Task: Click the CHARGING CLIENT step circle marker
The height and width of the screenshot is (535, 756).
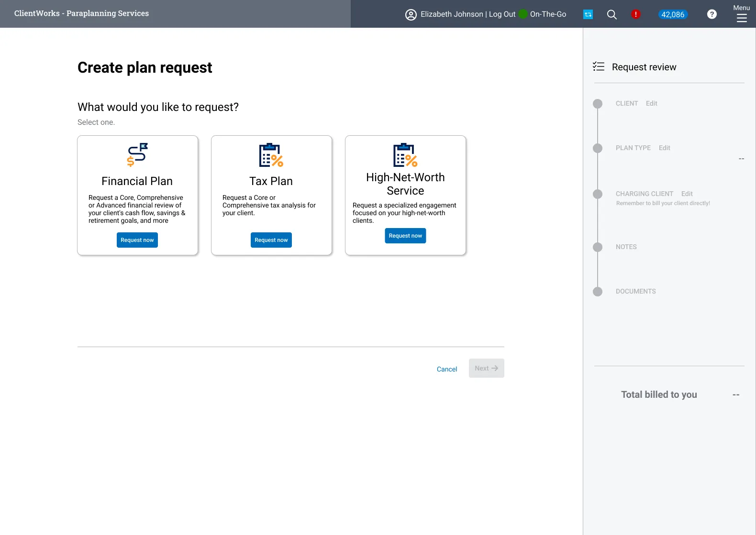Action: coord(598,194)
